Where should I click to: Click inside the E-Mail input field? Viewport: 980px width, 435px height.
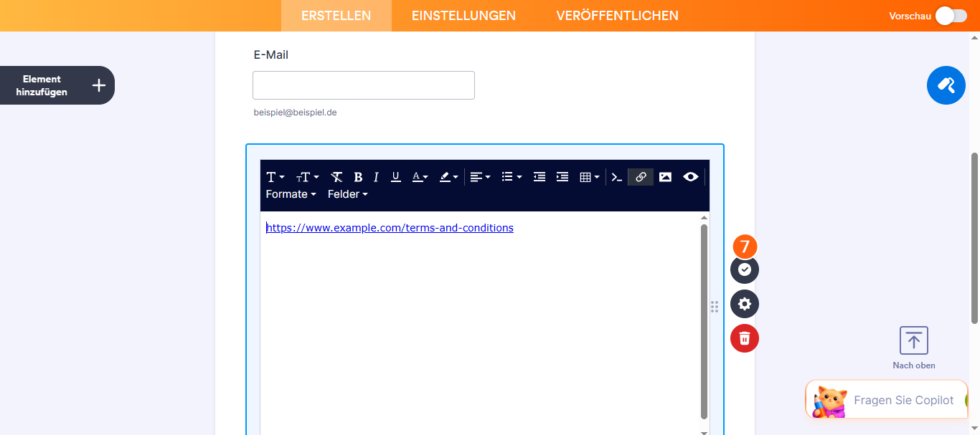(x=364, y=85)
